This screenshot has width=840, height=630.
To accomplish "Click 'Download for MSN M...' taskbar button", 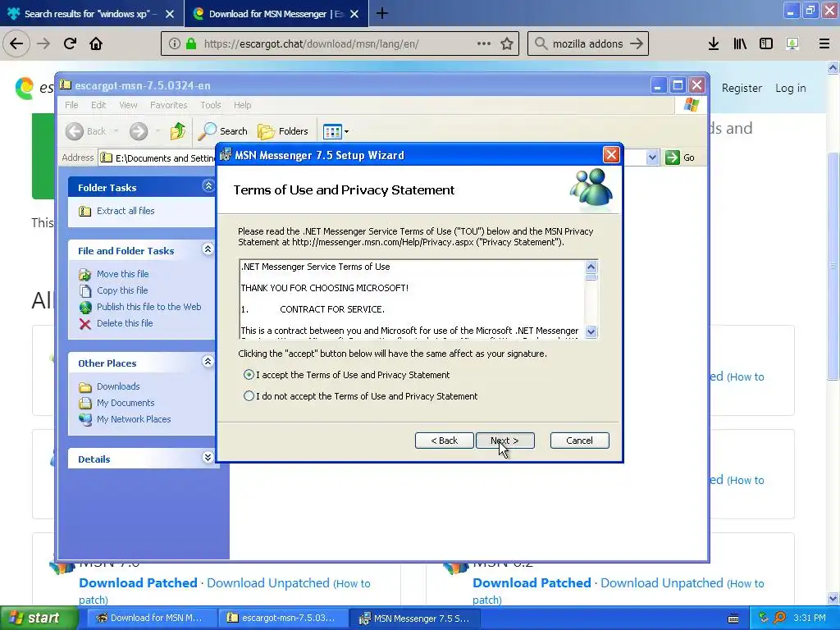I will coord(152,618).
